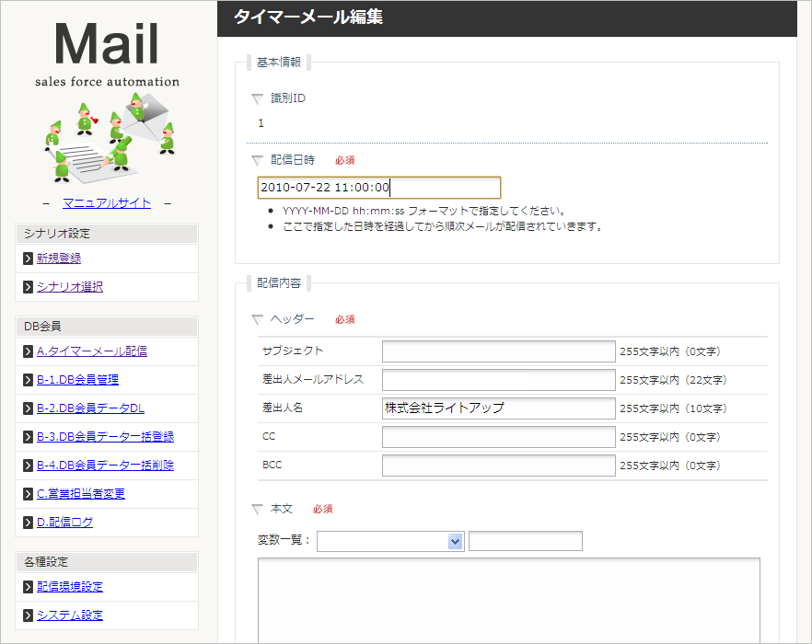
Task: Collapse the 本文 section triangle
Action: click(x=257, y=509)
